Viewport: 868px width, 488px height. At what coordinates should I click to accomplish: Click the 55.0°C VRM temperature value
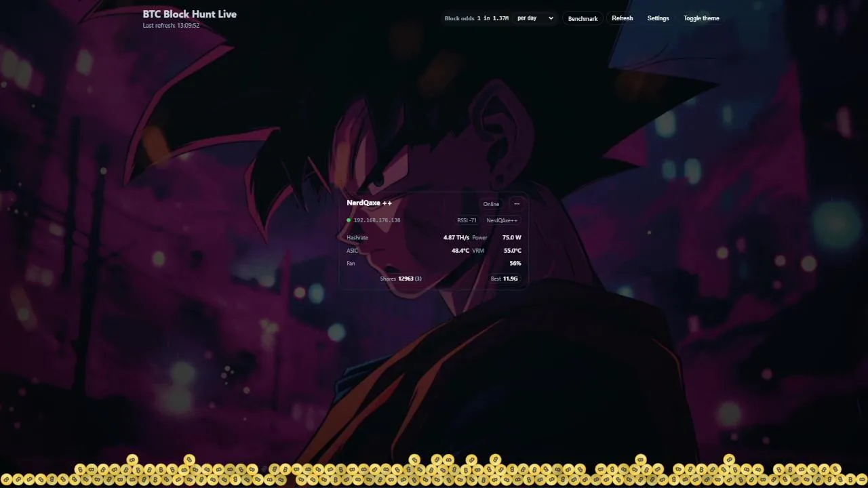pos(513,251)
